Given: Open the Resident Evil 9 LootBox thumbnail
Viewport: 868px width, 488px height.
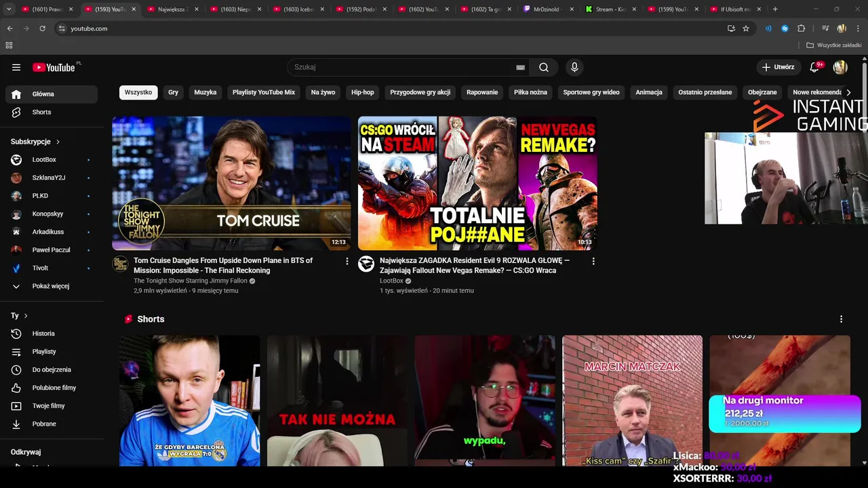Looking at the screenshot, I should [477, 183].
